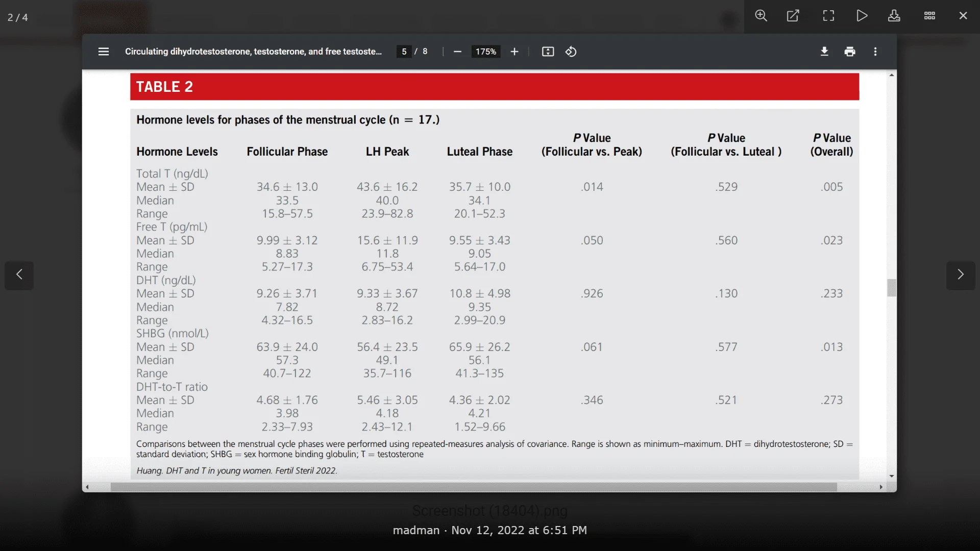
Task: Click the P Value (Overall) column header
Action: click(832, 145)
